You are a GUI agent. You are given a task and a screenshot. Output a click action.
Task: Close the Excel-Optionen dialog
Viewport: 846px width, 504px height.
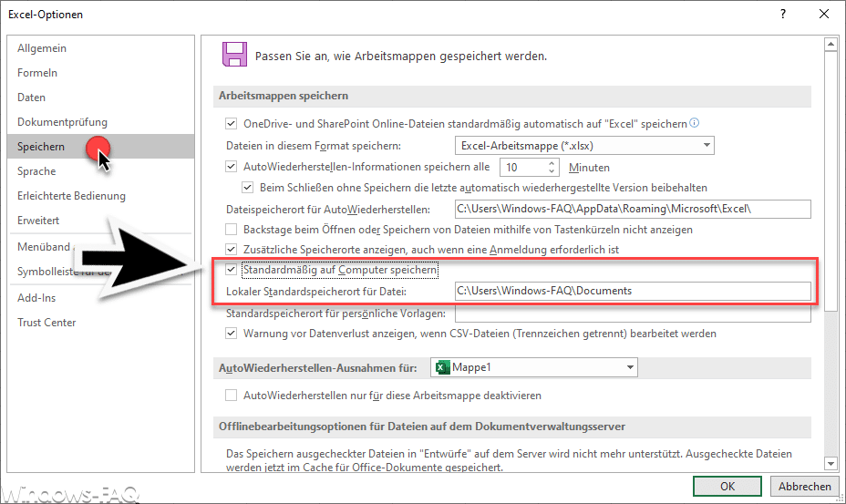(824, 14)
